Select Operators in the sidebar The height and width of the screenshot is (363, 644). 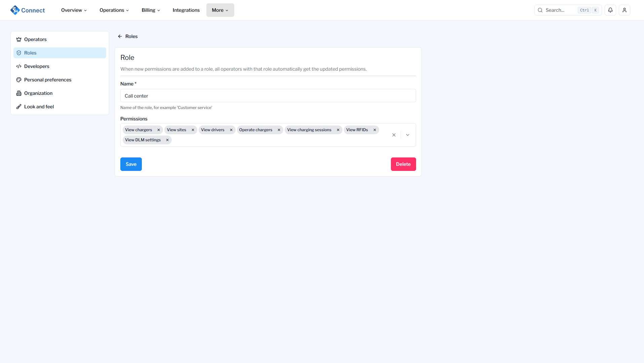[35, 39]
